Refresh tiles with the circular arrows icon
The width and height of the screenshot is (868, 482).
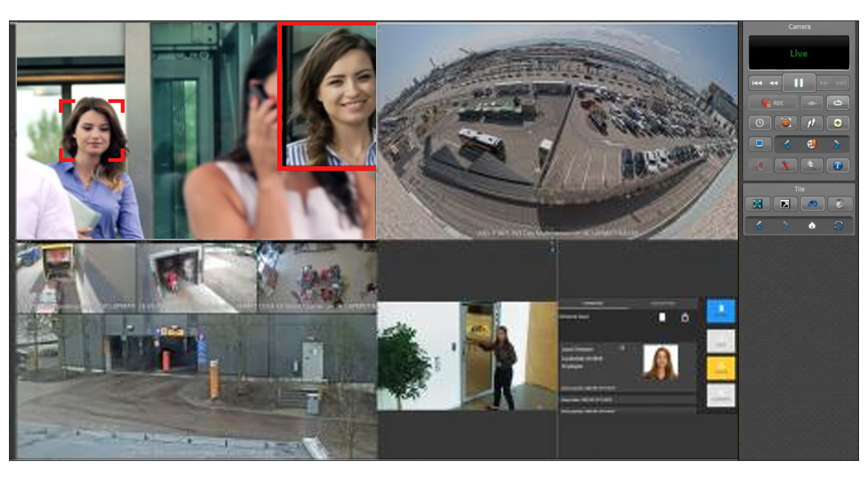[838, 225]
